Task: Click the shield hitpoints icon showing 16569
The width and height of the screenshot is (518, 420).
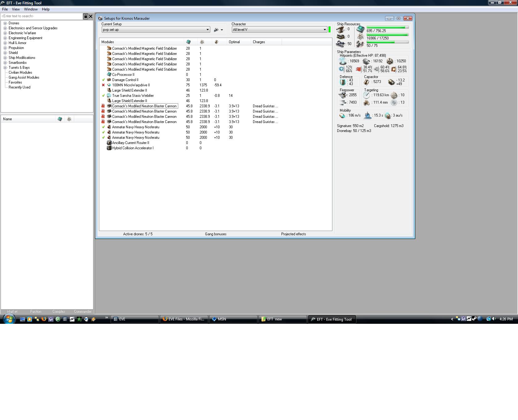Action: click(x=343, y=61)
